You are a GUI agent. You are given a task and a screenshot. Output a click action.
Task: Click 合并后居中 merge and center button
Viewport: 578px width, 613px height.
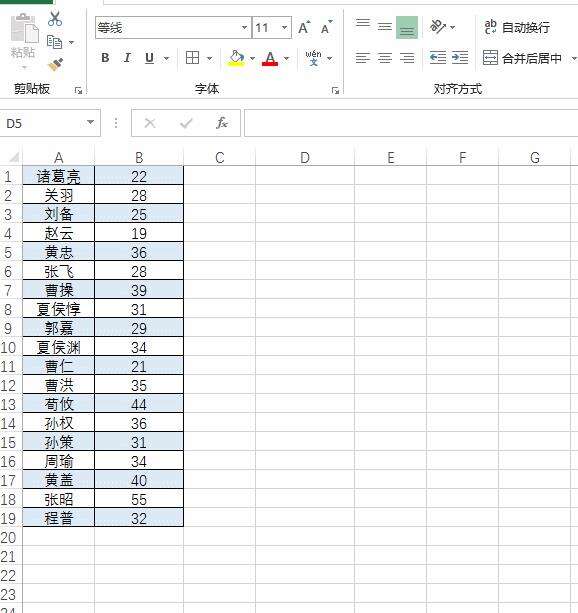point(522,58)
